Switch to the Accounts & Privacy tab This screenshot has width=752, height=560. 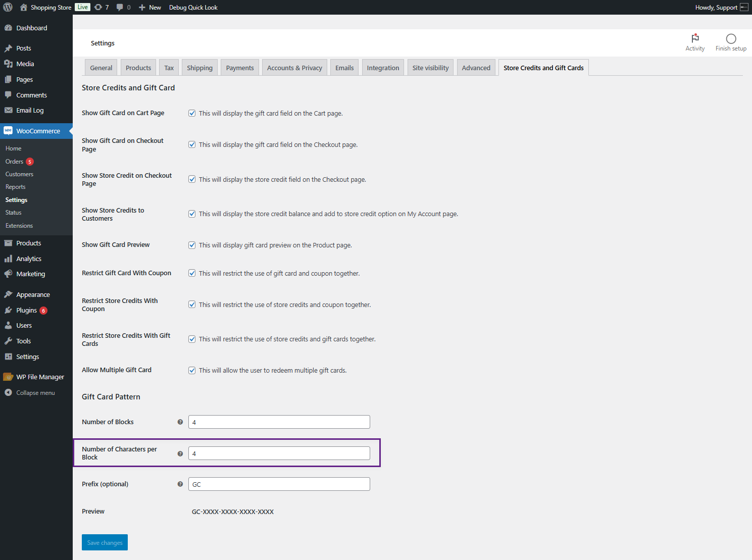tap(294, 68)
